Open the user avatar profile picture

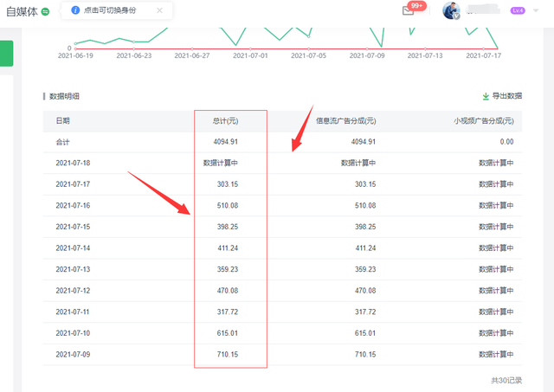[451, 10]
